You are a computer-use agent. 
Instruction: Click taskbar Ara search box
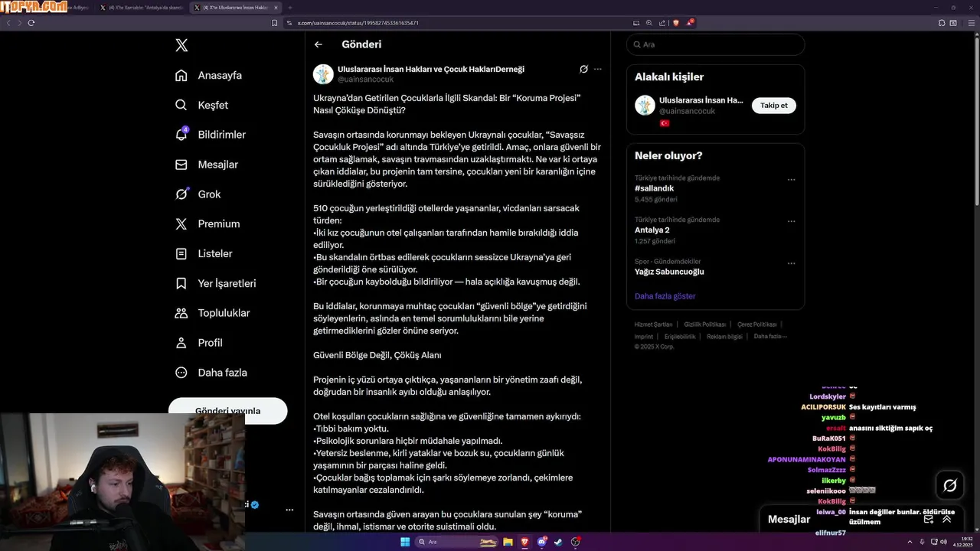[x=457, y=542]
